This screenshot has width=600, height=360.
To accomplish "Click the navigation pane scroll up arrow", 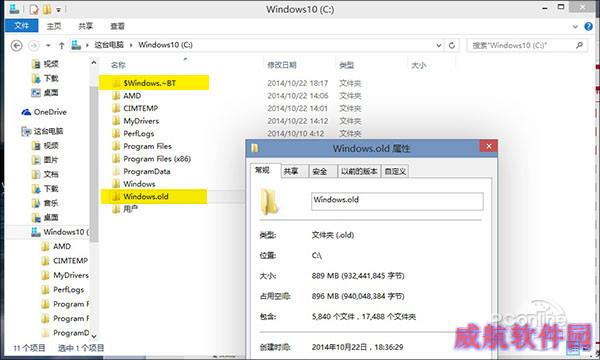I will click(x=94, y=62).
